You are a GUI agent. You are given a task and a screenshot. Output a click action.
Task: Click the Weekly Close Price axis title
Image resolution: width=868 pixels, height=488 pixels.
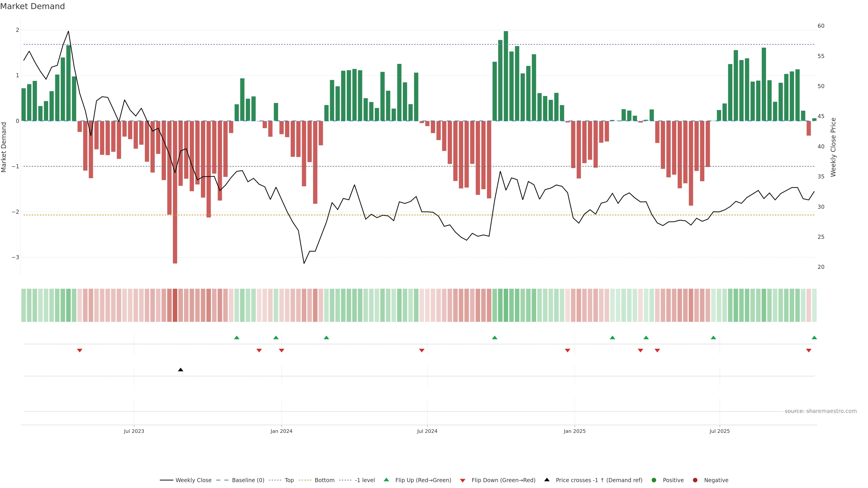coord(833,147)
